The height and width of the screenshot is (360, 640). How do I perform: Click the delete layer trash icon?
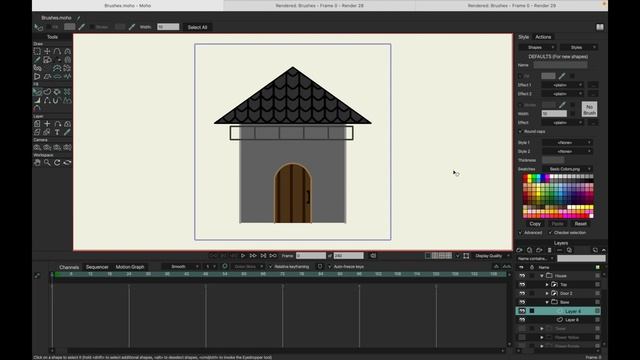(x=549, y=250)
